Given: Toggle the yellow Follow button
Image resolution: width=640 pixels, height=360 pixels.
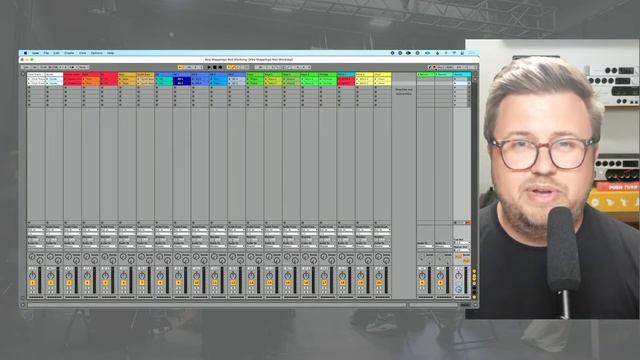Looking at the screenshot, I should (x=180, y=67).
